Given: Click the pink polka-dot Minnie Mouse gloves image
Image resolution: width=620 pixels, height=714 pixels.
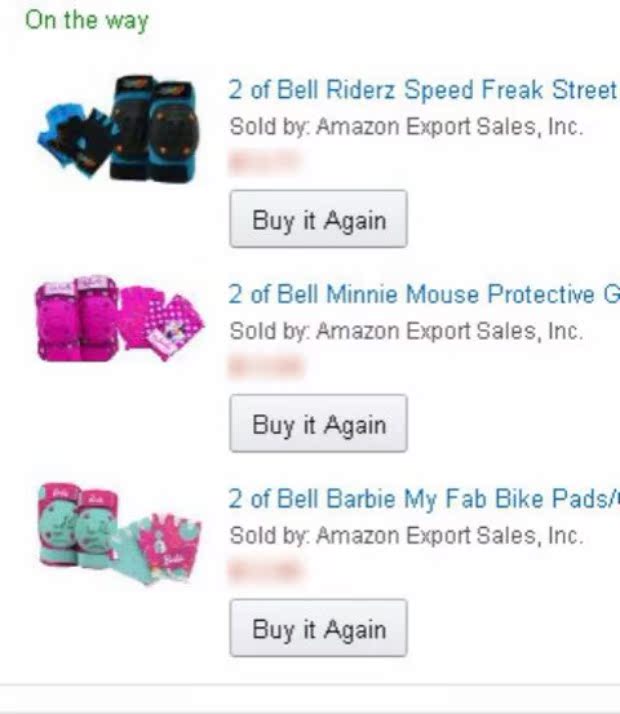Looking at the screenshot, I should tap(163, 321).
